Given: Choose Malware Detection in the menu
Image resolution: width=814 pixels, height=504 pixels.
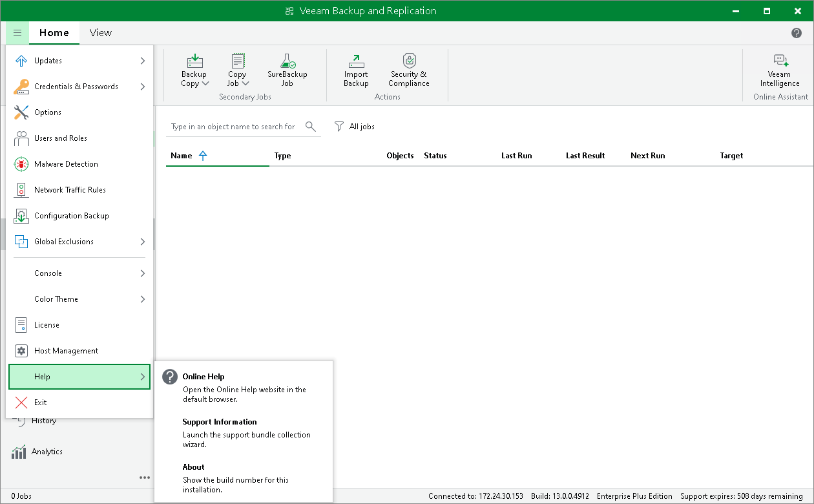Looking at the screenshot, I should click(x=79, y=164).
